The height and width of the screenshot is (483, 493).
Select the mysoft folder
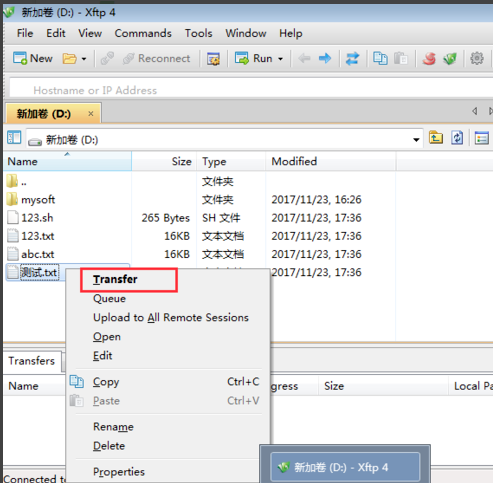tap(31, 200)
